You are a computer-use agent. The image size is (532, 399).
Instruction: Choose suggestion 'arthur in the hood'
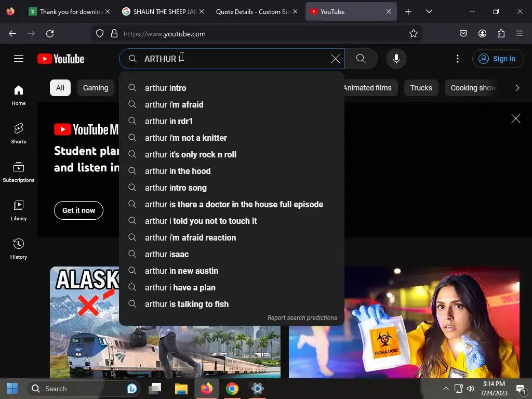232,171
